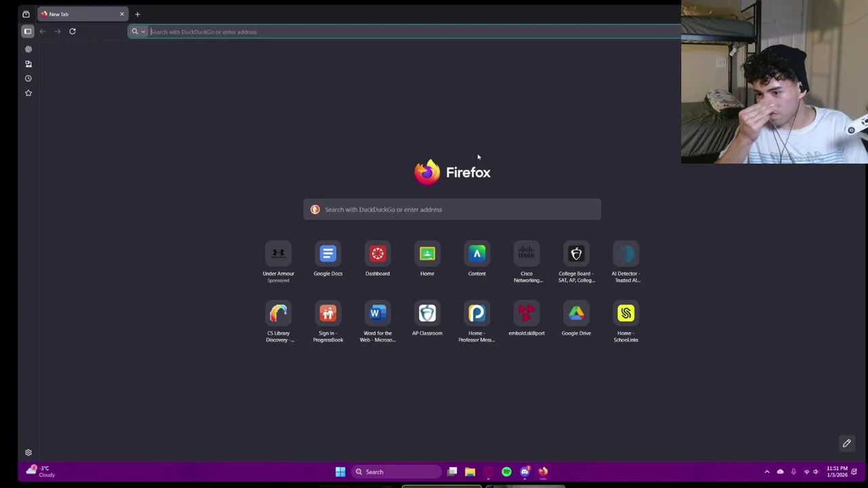This screenshot has height=488, width=868.
Task: Click the central DuckDuckGo search box
Action: coord(452,209)
